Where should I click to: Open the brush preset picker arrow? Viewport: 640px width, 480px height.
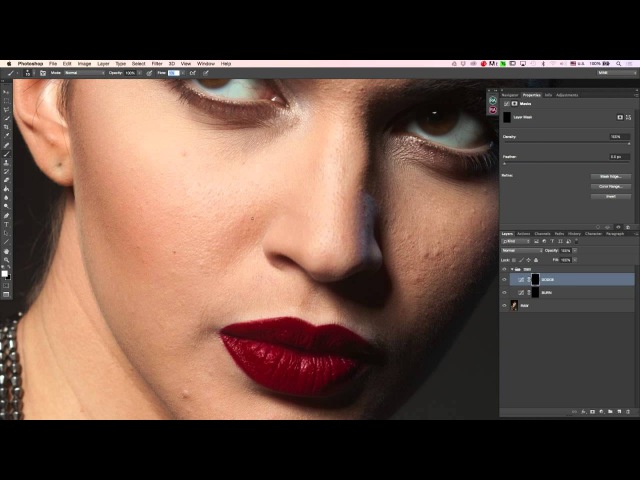click(x=34, y=73)
